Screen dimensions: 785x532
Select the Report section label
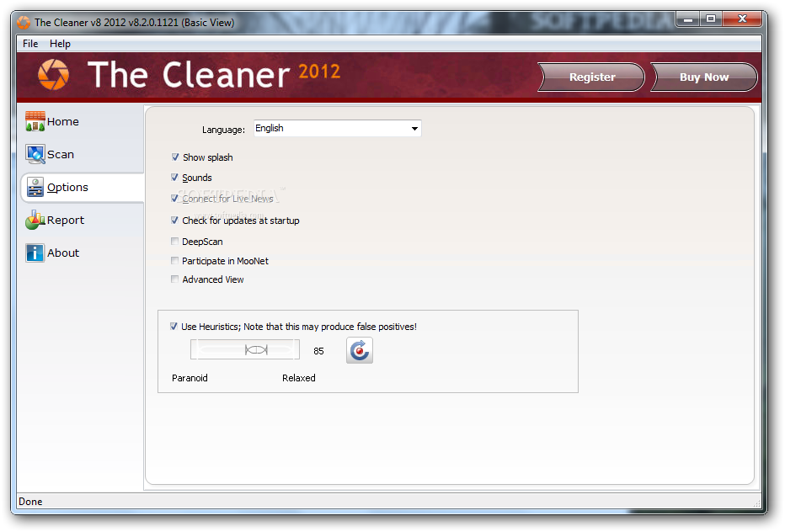click(66, 221)
